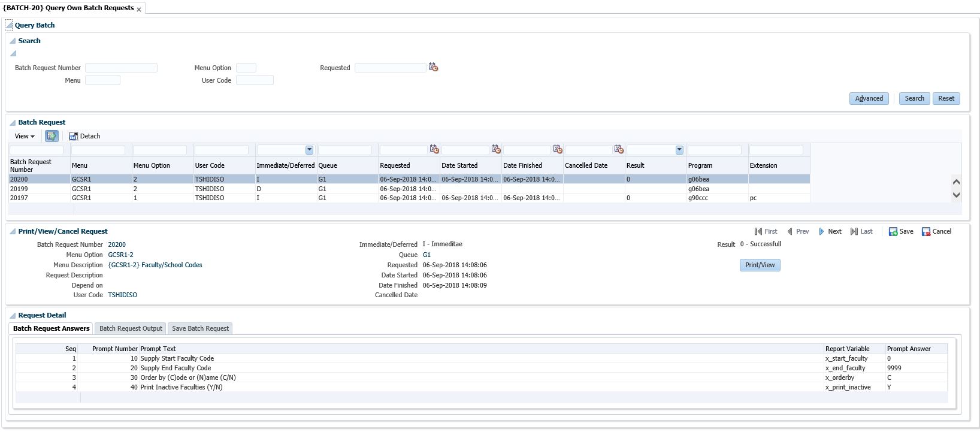Go to Last record
The height and width of the screenshot is (432, 980).
(861, 231)
